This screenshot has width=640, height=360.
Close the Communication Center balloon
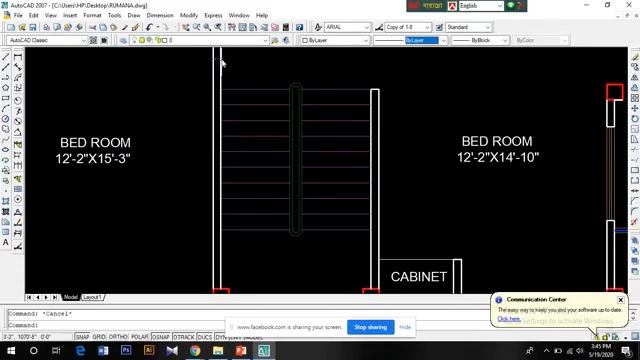(x=620, y=300)
